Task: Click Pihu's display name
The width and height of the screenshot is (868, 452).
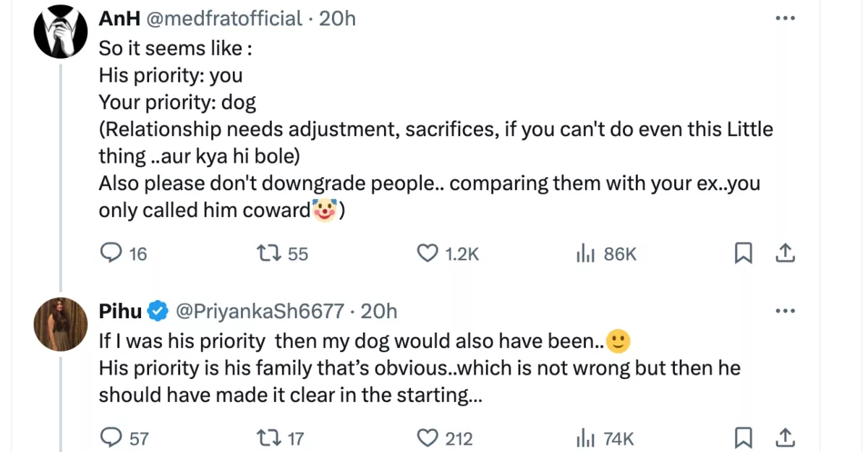Action: click(x=120, y=312)
